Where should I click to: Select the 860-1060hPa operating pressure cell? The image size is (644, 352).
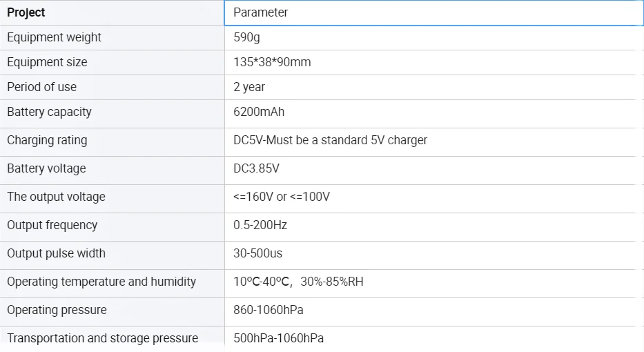(x=433, y=310)
